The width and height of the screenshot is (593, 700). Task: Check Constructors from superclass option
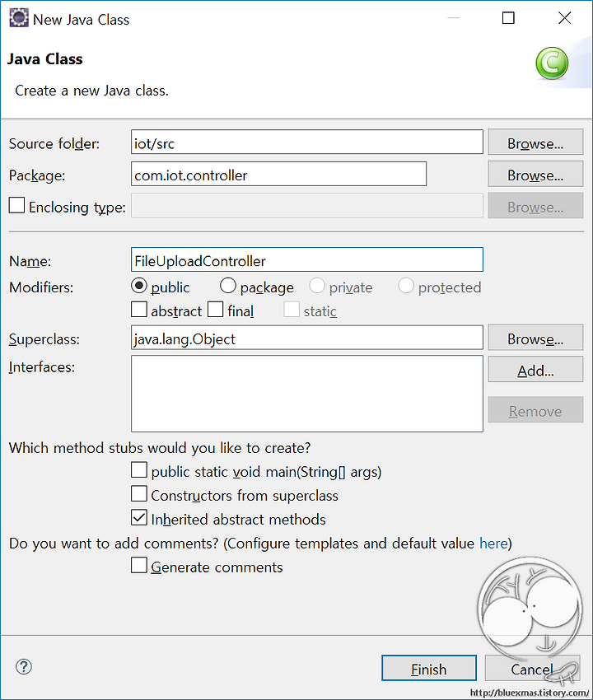(139, 494)
